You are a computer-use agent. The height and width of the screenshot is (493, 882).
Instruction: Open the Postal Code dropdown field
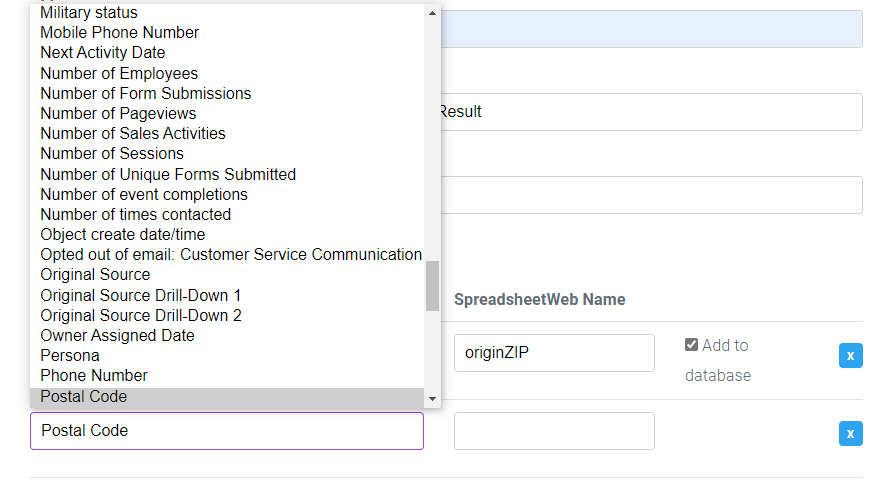pyautogui.click(x=227, y=431)
